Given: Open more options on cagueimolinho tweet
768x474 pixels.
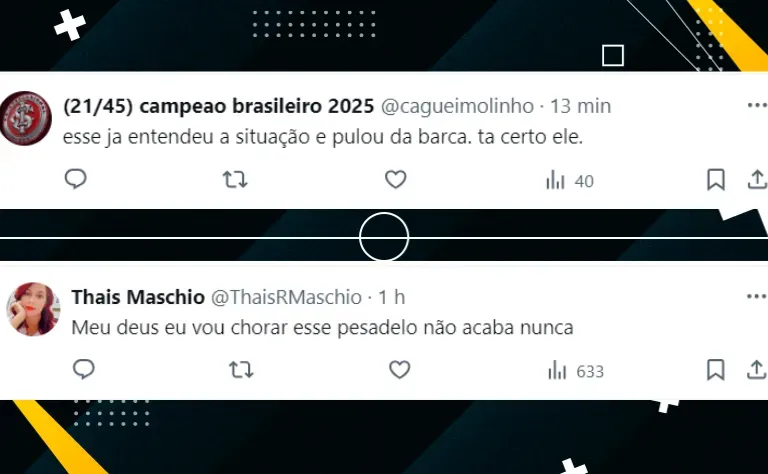Looking at the screenshot, I should 757,105.
